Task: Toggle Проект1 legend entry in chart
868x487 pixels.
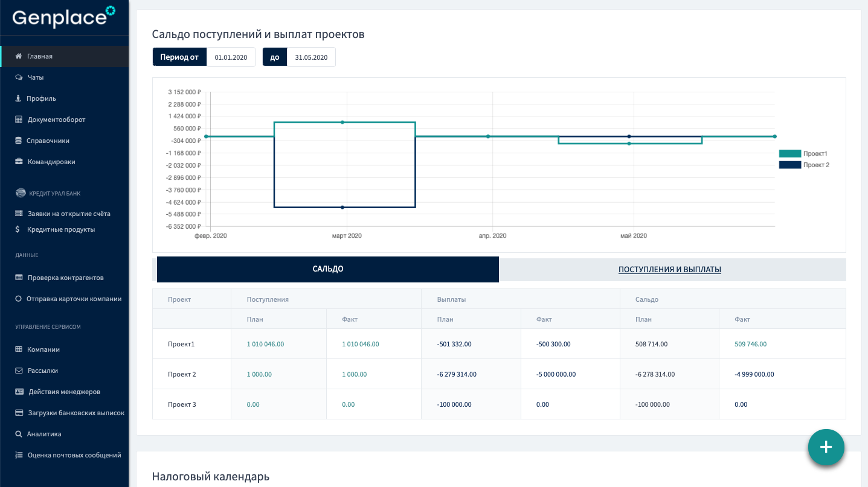Action: click(803, 154)
